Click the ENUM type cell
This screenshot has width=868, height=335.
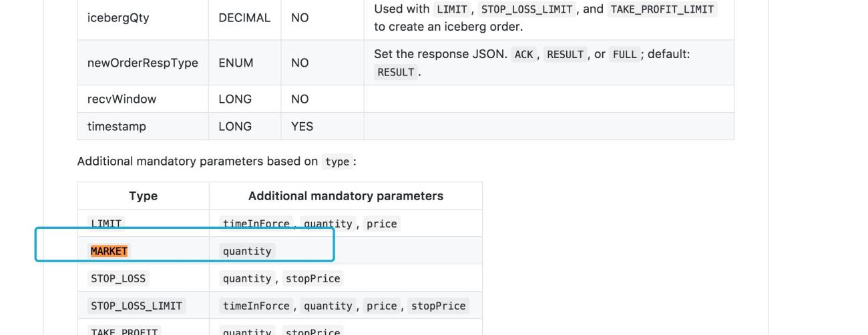click(x=244, y=63)
